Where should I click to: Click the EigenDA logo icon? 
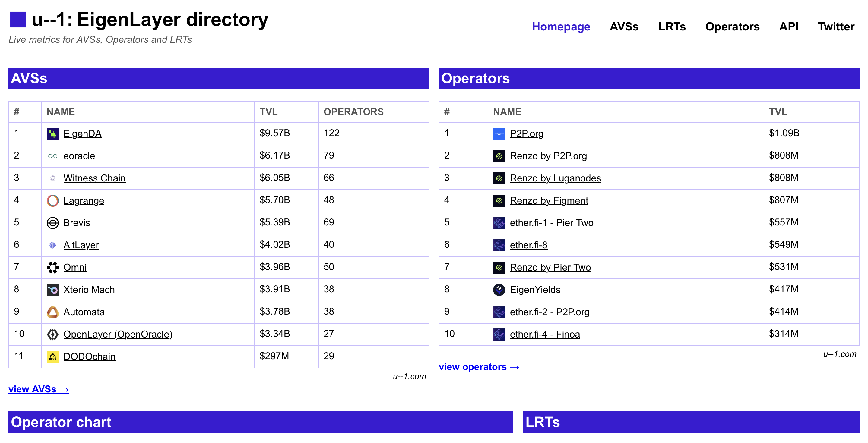pos(52,134)
